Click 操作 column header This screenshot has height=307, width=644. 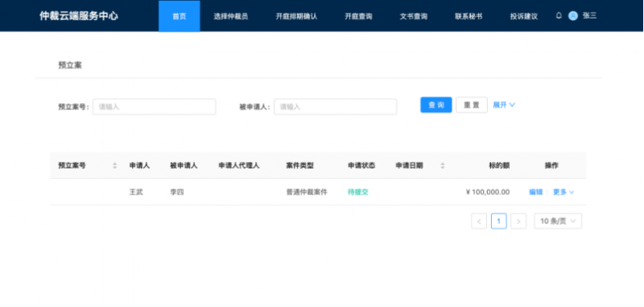pos(551,166)
